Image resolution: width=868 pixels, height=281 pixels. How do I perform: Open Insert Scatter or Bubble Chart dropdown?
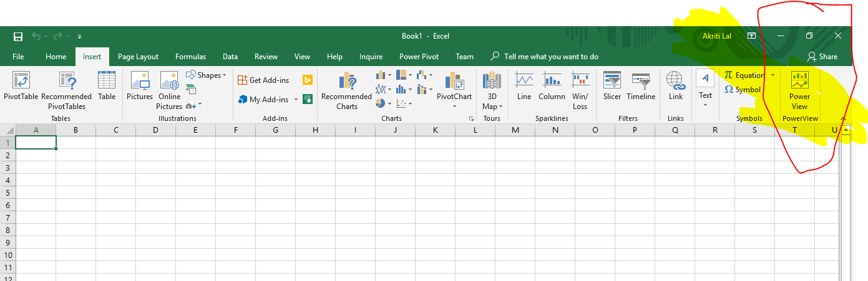(404, 104)
